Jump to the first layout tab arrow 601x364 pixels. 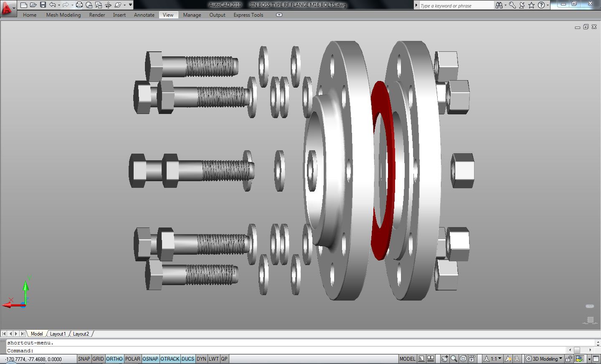pos(4,334)
